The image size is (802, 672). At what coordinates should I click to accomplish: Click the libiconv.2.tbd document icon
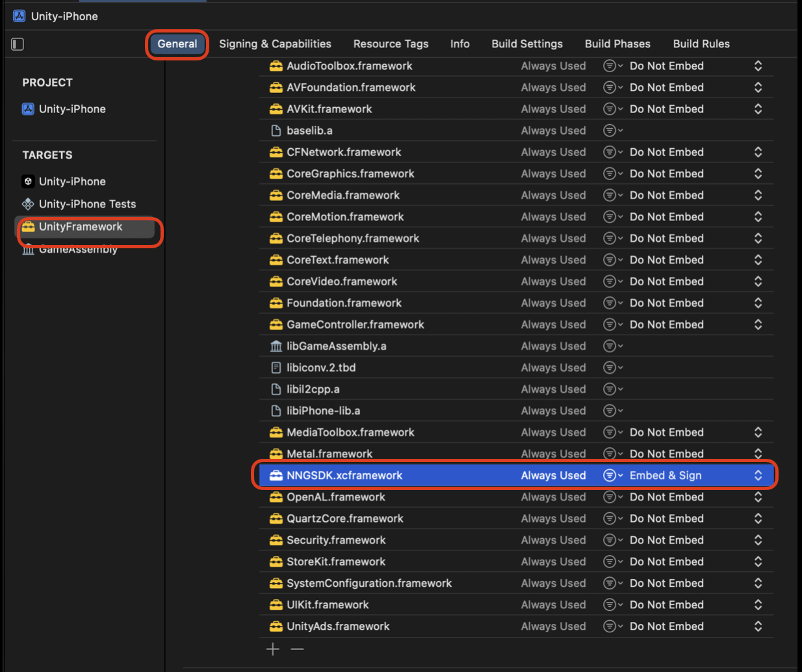tap(276, 368)
